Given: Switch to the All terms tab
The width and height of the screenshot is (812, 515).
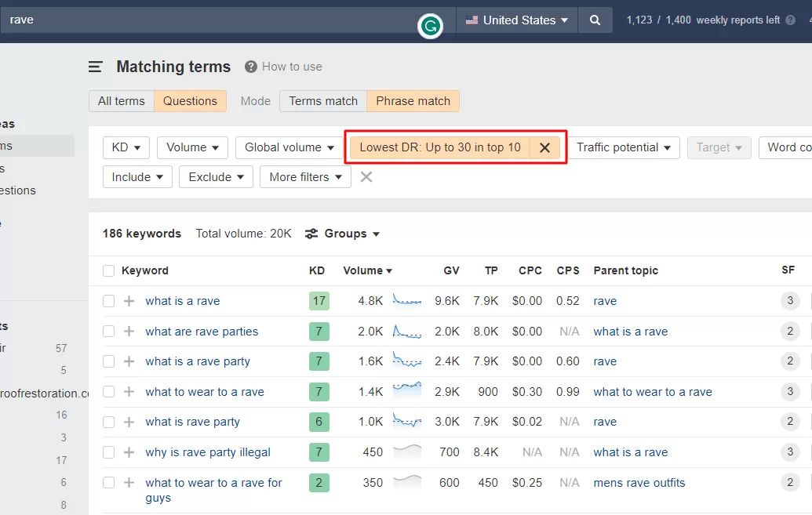Looking at the screenshot, I should pyautogui.click(x=121, y=101).
